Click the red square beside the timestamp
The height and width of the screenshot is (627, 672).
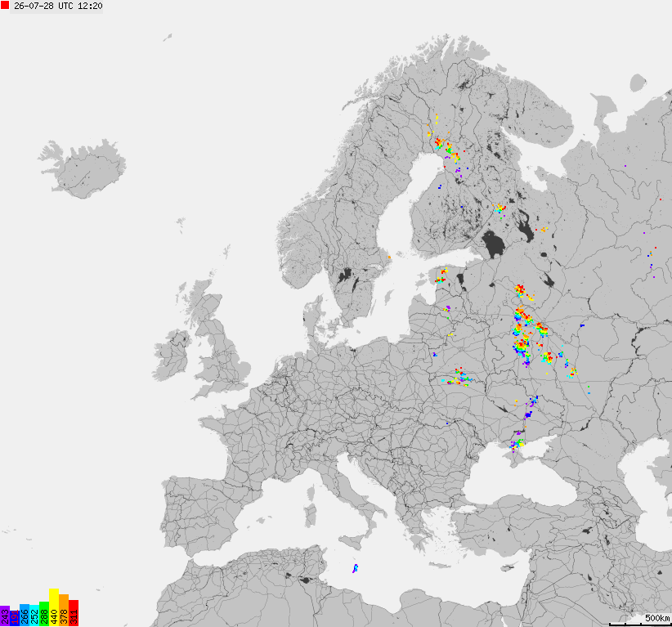click(x=5, y=5)
